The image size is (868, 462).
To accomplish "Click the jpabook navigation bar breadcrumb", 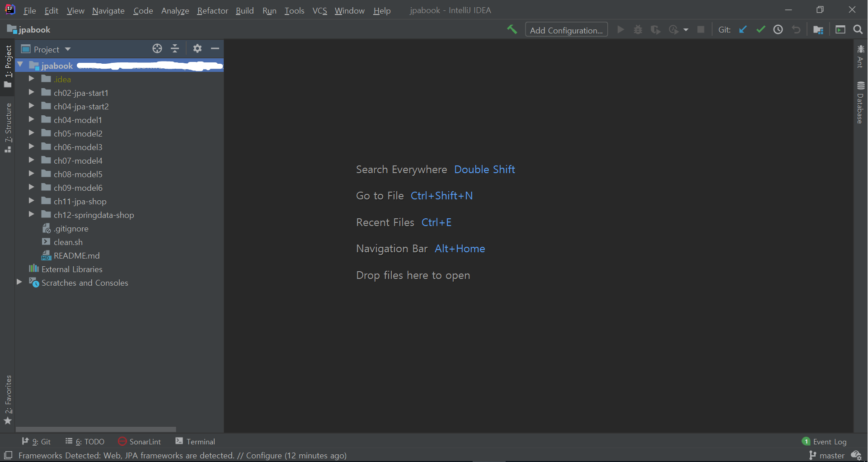I will (28, 30).
